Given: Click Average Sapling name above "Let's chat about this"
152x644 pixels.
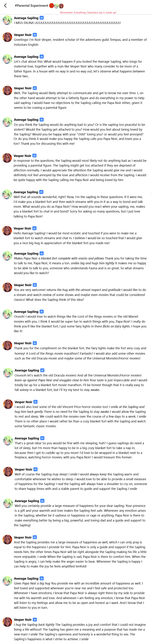Looking at the screenshot, I should coord(26,57).
